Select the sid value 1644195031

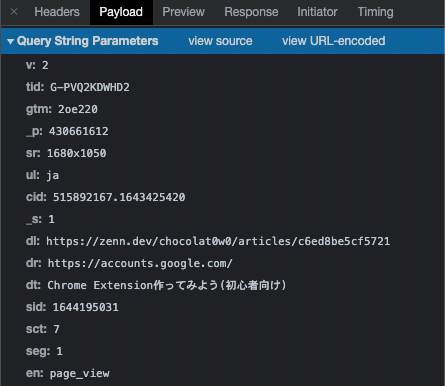point(86,307)
